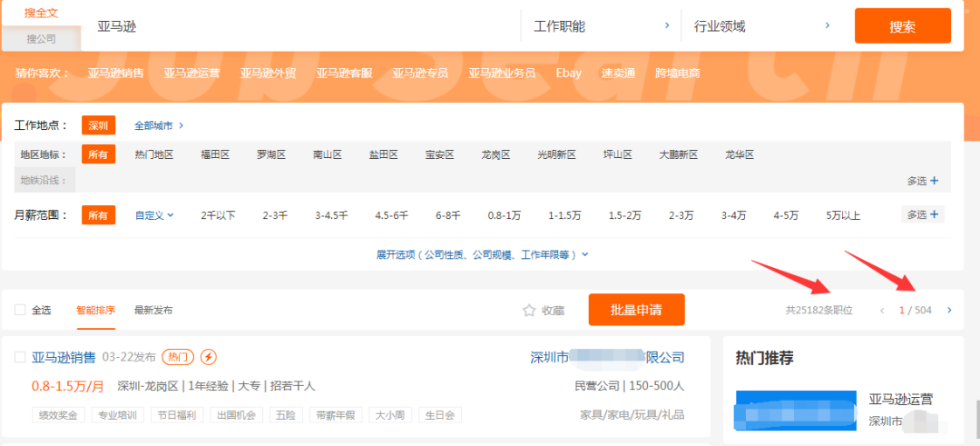Filter by 龙华区 district
980x446 pixels.
(x=740, y=154)
